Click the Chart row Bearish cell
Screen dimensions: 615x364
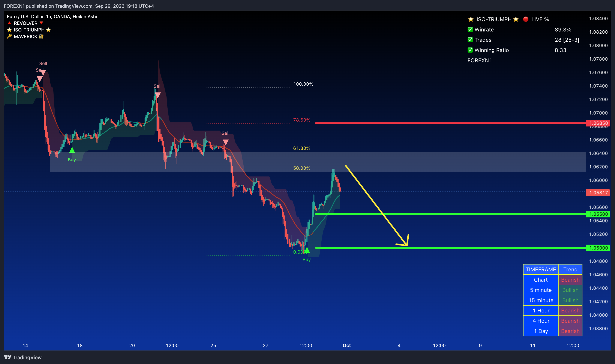[x=570, y=280]
